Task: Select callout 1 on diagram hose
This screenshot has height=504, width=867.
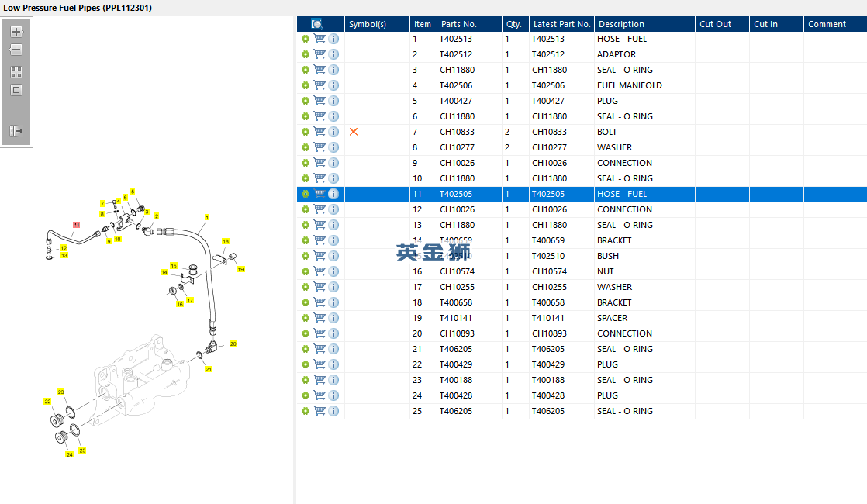Action: pos(207,217)
